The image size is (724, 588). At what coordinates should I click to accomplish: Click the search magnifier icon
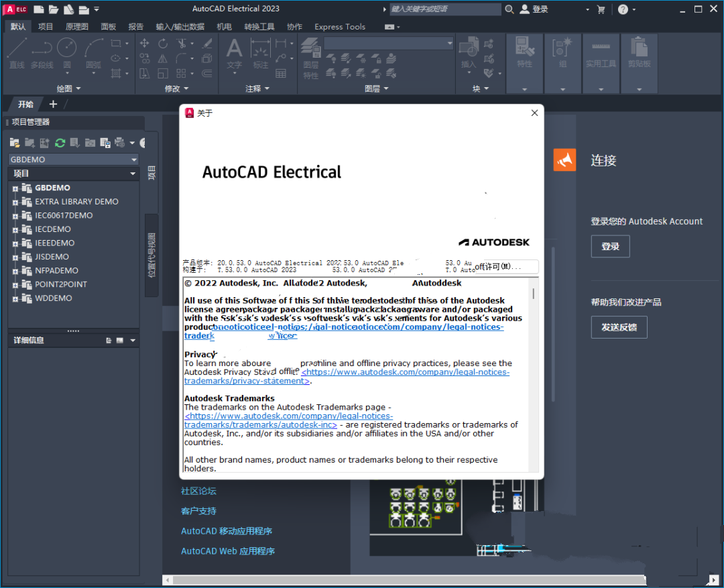click(509, 9)
